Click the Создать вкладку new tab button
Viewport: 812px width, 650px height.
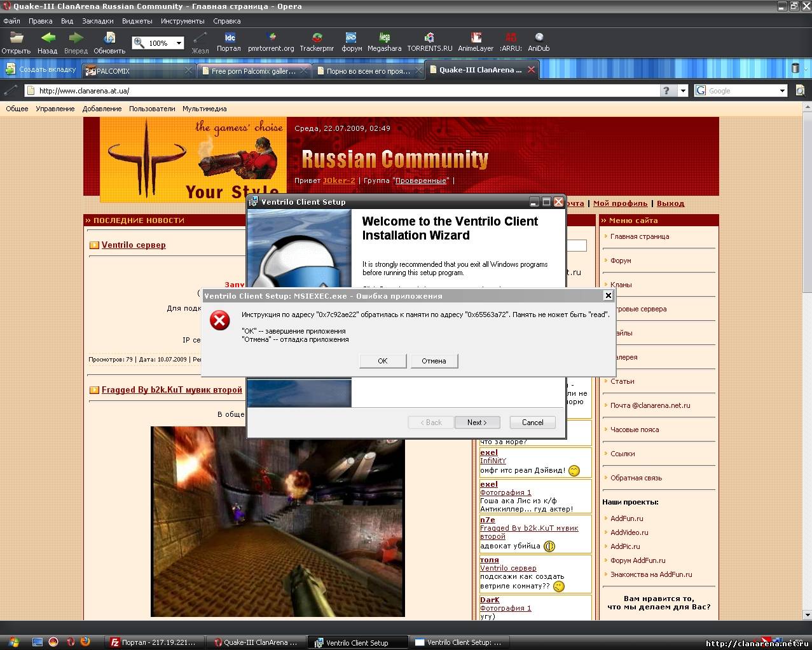(x=41, y=69)
